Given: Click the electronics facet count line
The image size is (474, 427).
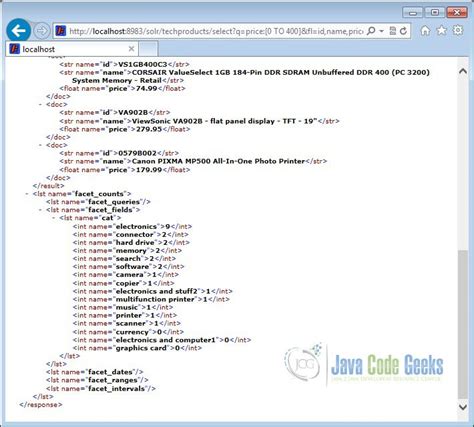Looking at the screenshot, I should coord(132,227).
